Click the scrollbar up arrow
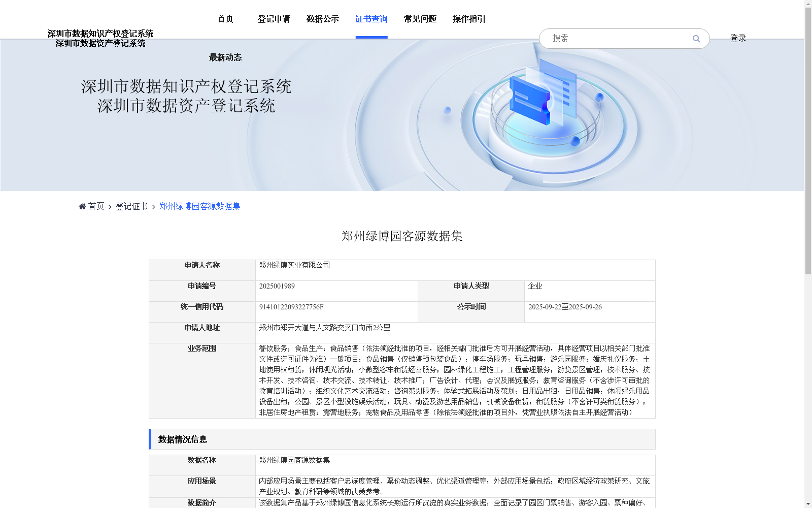Screen dimensions: 812x508 808,3
